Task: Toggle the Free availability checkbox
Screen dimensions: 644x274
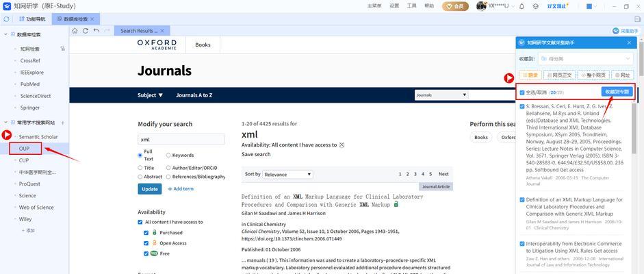Action: click(146, 253)
